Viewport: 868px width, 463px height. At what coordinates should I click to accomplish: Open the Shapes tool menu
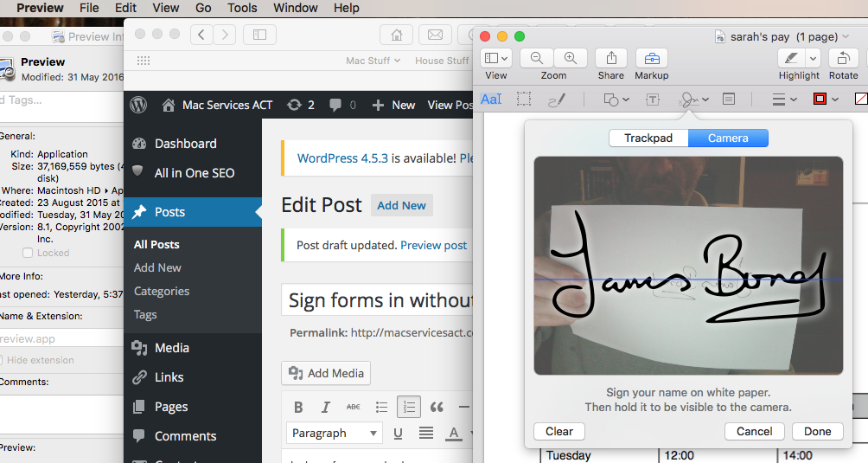[x=616, y=100]
